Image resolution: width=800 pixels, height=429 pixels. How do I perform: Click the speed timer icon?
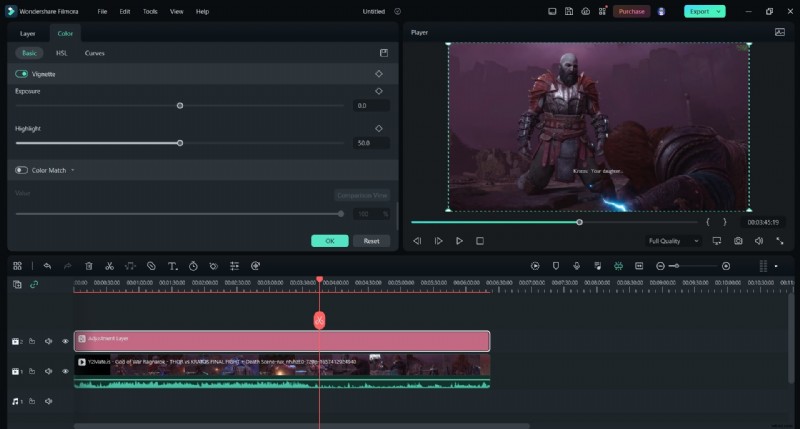[193, 266]
